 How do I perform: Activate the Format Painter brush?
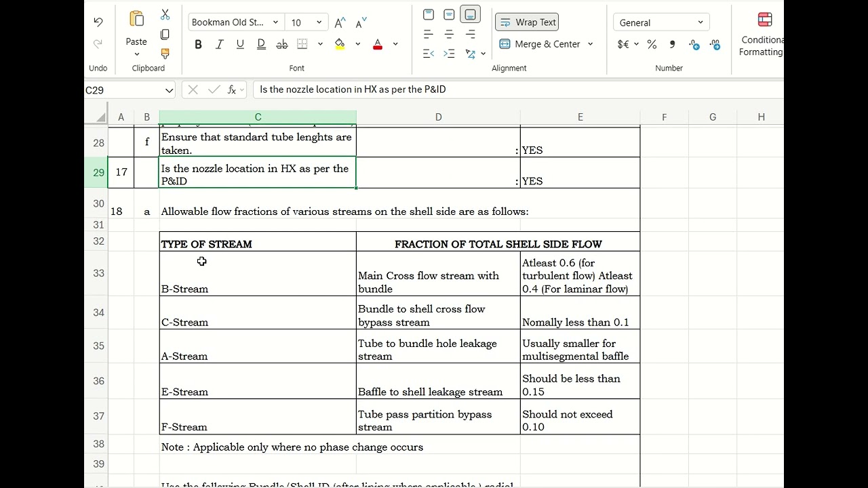click(x=165, y=54)
